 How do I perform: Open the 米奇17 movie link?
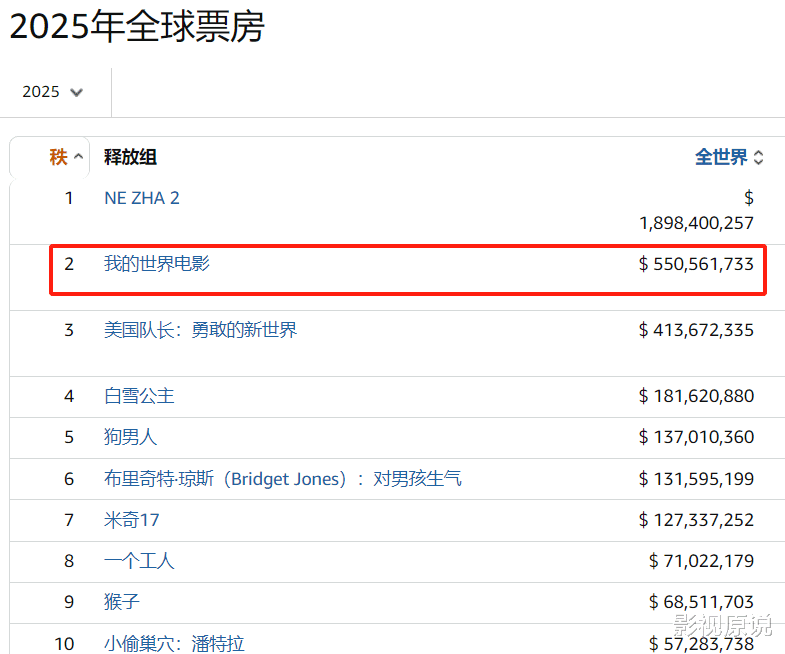tap(132, 520)
